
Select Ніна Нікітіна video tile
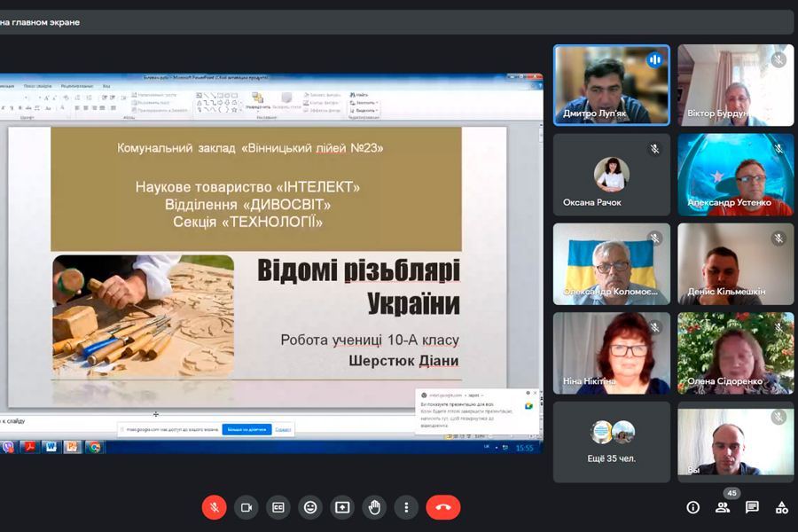tap(612, 353)
